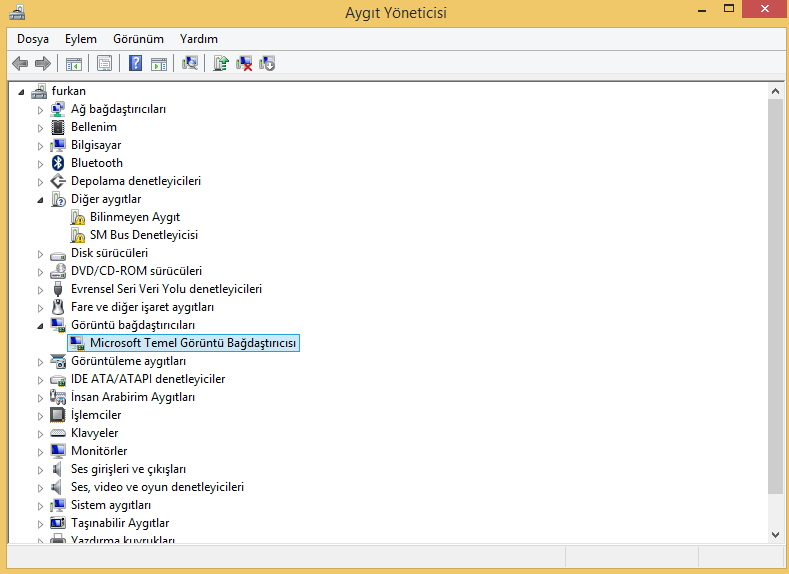Image resolution: width=789 pixels, height=574 pixels.
Task: Click the Bilinmeyen Aygıt warning icon
Action: [x=77, y=217]
